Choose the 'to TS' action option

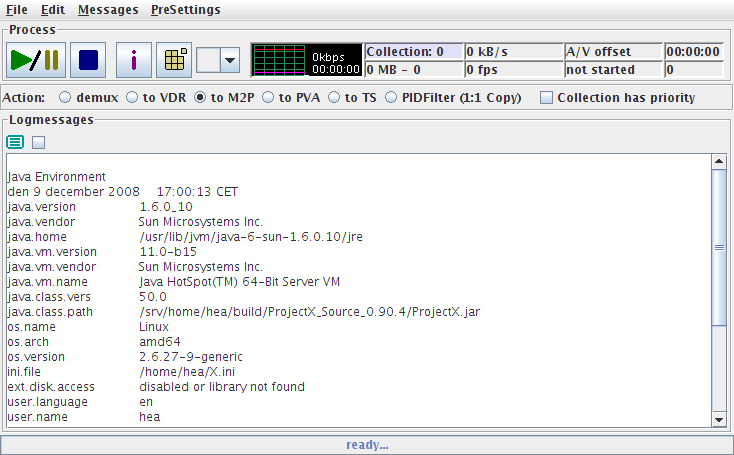[350, 98]
